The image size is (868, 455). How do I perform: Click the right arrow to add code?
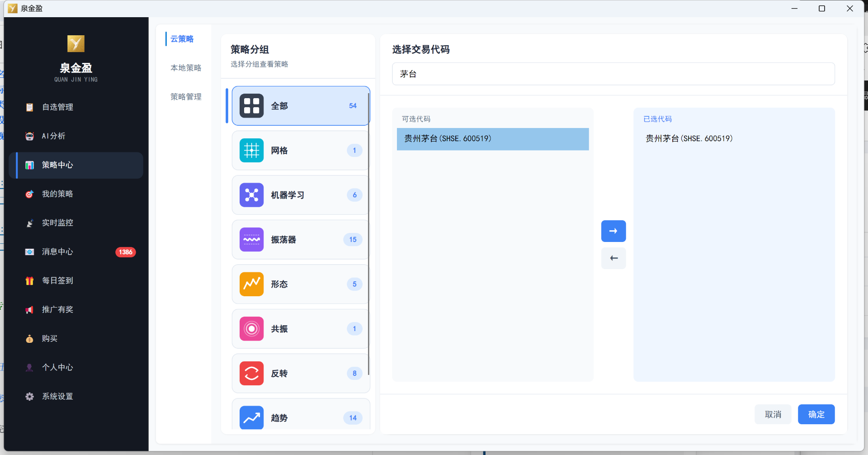(x=613, y=231)
